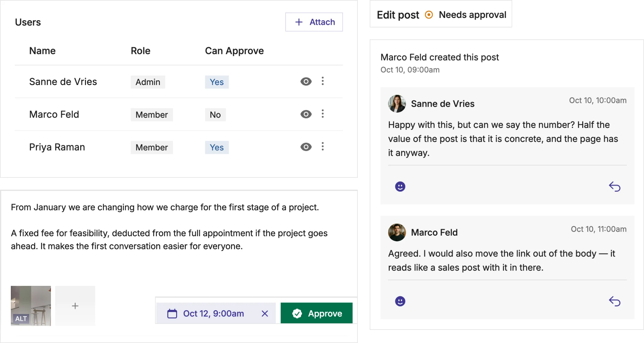Open the calendar icon in schedule chip
644x343 pixels.
click(x=172, y=313)
